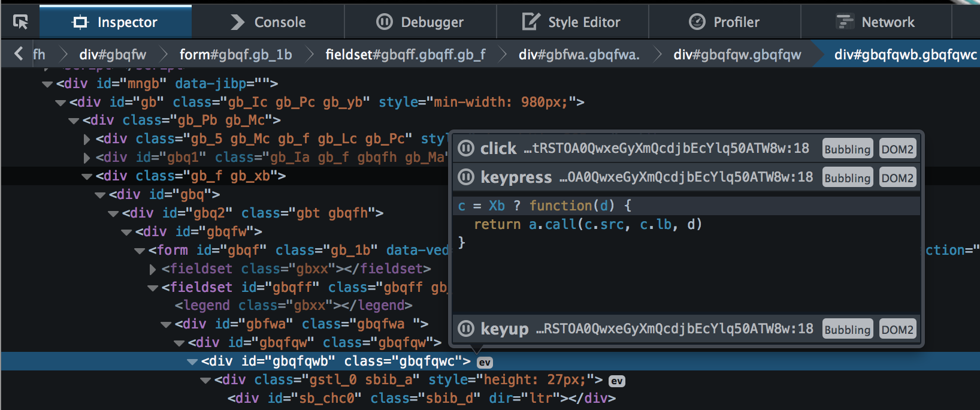Select the div#gbqfw breadcrumb

coord(113,55)
